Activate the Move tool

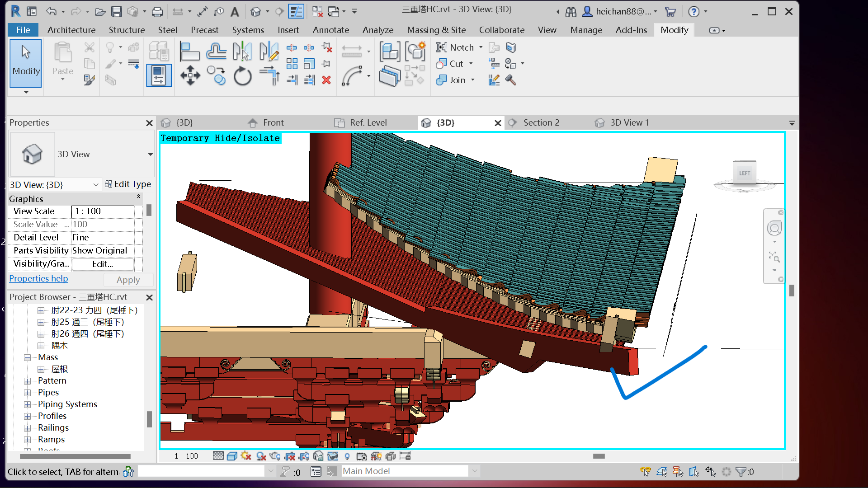tap(190, 76)
